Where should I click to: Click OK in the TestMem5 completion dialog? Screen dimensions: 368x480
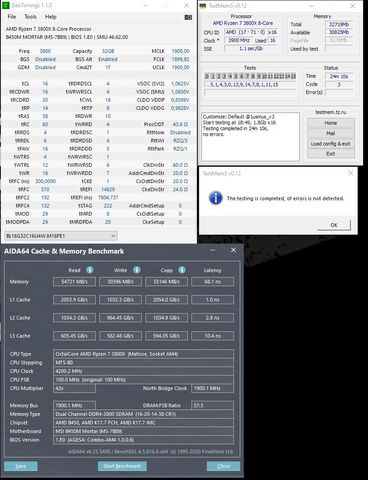click(x=334, y=225)
